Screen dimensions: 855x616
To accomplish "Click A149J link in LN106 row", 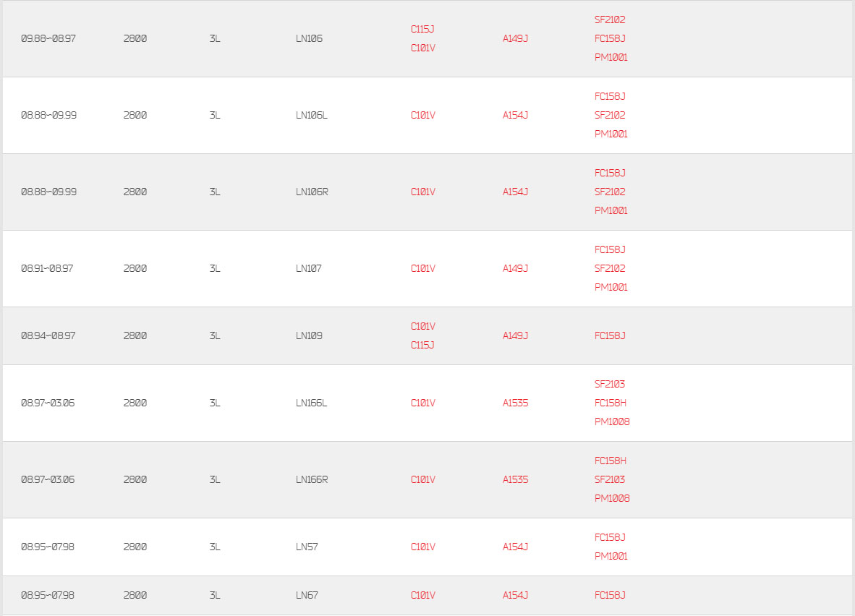I will [x=515, y=39].
